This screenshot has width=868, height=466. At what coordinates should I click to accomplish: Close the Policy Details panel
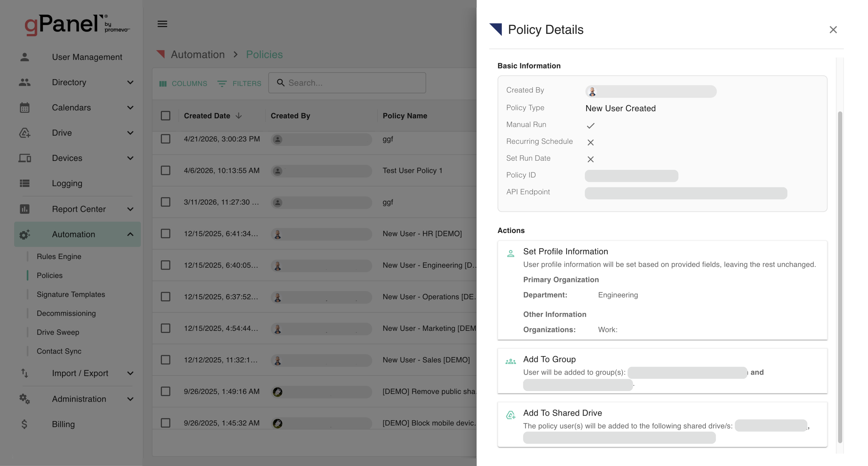[833, 30]
